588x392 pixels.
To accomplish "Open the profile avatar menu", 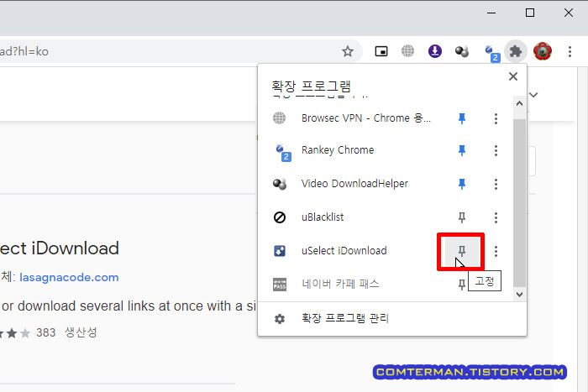I will click(543, 51).
